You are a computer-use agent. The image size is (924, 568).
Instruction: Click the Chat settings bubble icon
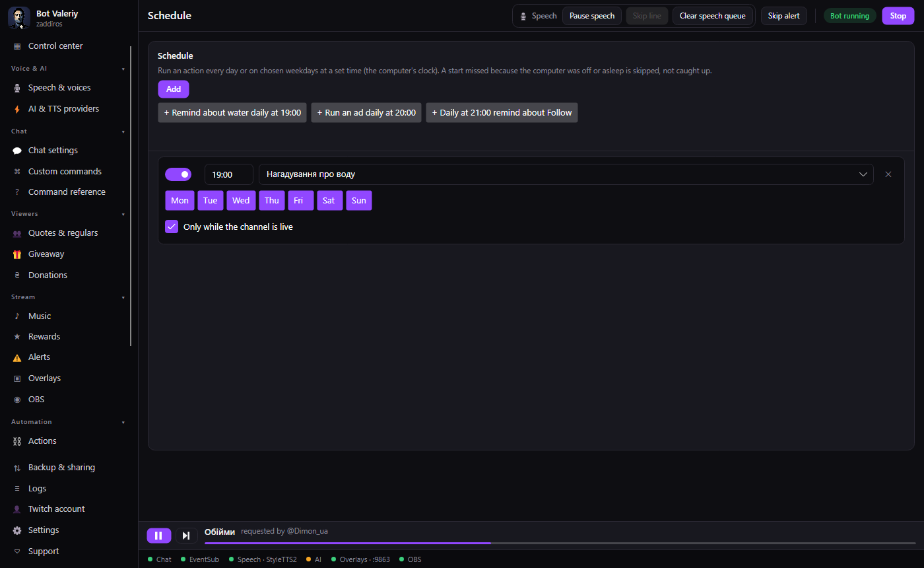[17, 151]
